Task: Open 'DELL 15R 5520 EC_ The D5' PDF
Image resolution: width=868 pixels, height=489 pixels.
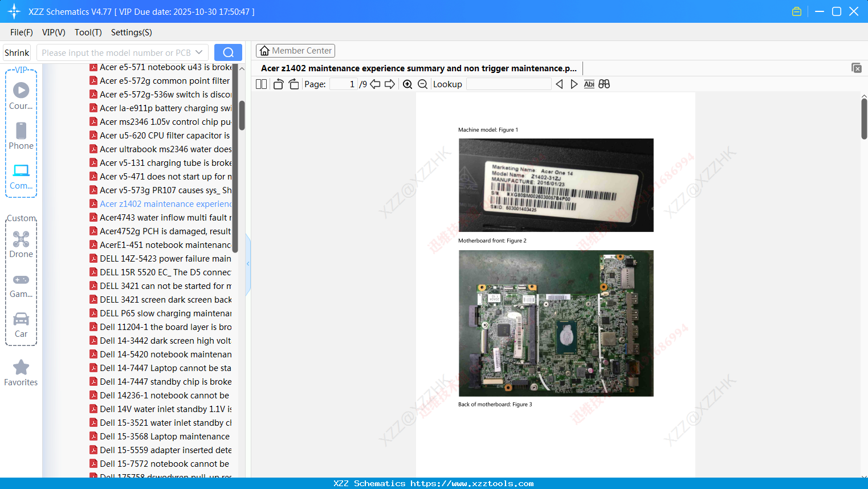Action: coord(161,272)
